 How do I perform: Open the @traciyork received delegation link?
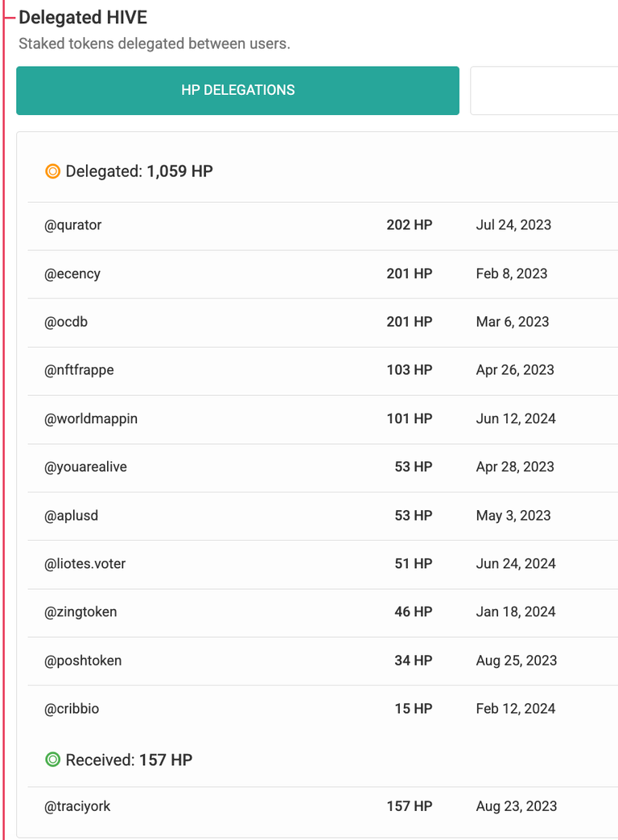(x=77, y=806)
